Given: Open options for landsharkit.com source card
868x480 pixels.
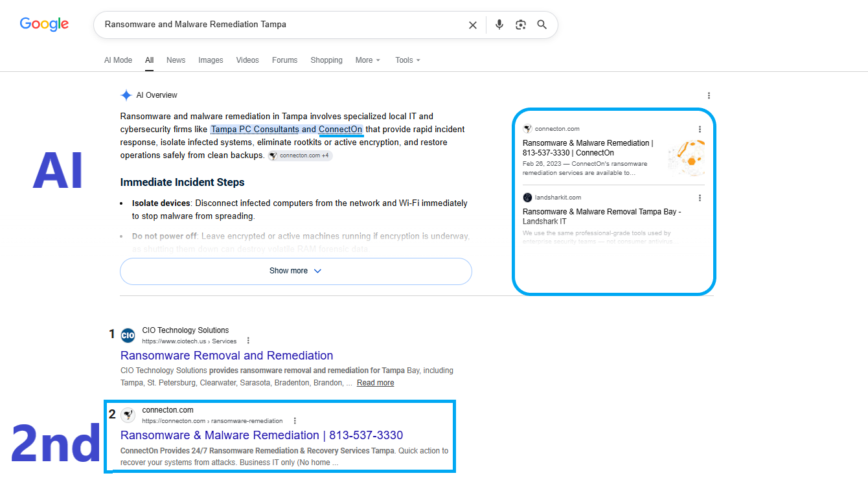Looking at the screenshot, I should (x=700, y=198).
